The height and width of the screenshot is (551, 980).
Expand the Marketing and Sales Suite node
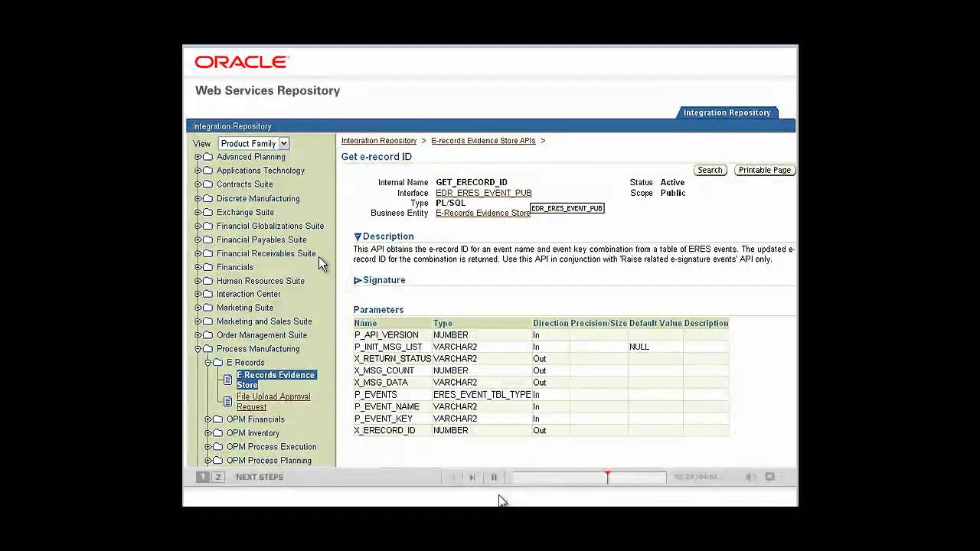(x=198, y=321)
